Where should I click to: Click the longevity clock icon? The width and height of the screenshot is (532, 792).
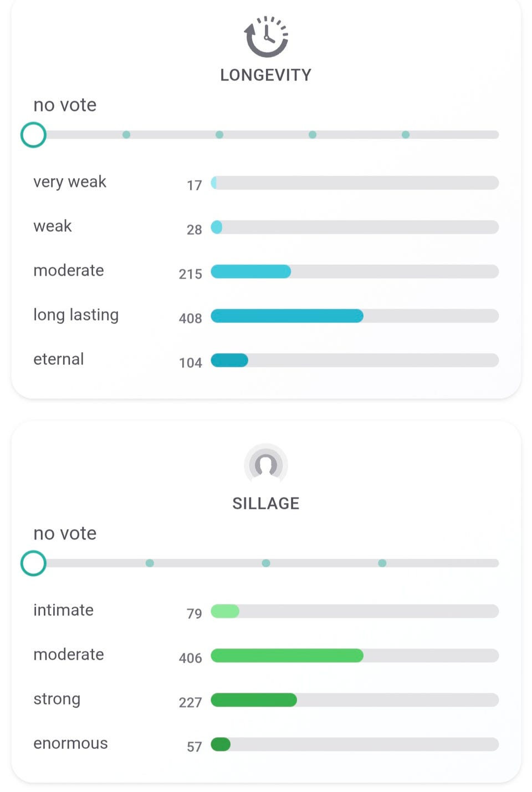tap(266, 37)
